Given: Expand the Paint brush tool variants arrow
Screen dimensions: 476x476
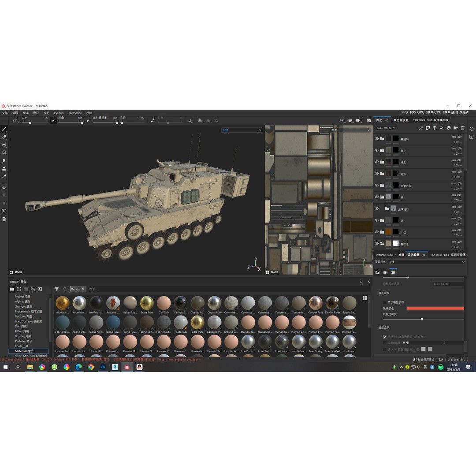Looking at the screenshot, I should pyautogui.click(x=7, y=131).
